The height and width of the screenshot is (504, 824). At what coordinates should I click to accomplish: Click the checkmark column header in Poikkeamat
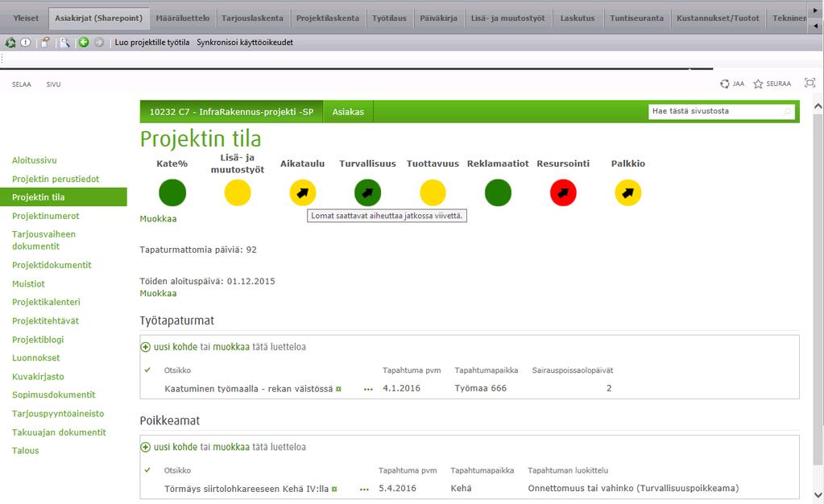147,470
